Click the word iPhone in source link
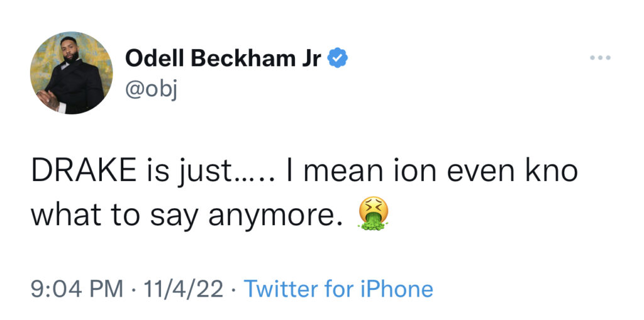 pyautogui.click(x=397, y=289)
